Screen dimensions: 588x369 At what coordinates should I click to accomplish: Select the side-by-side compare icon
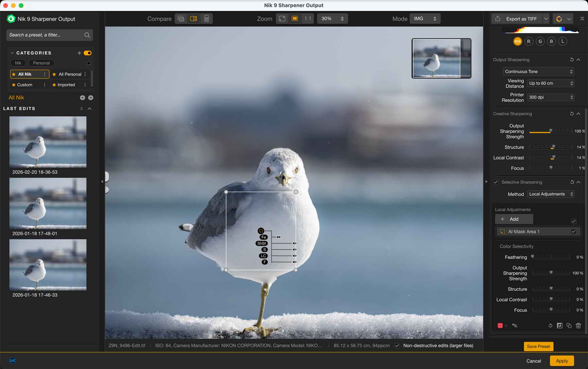coord(206,19)
